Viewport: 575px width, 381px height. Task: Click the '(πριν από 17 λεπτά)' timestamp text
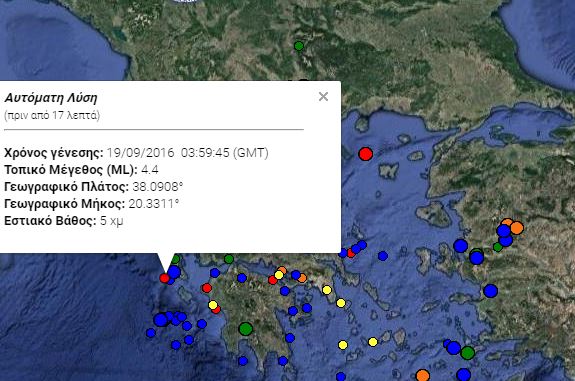pyautogui.click(x=52, y=116)
